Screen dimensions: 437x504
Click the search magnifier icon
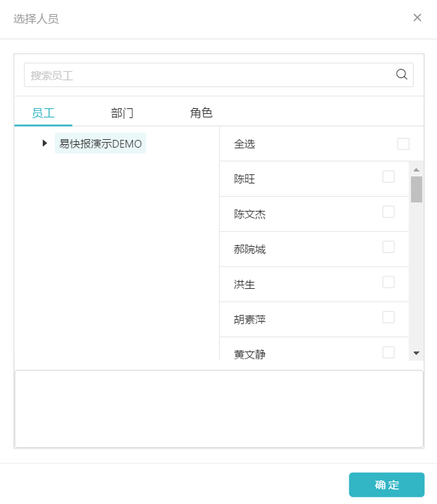[401, 75]
